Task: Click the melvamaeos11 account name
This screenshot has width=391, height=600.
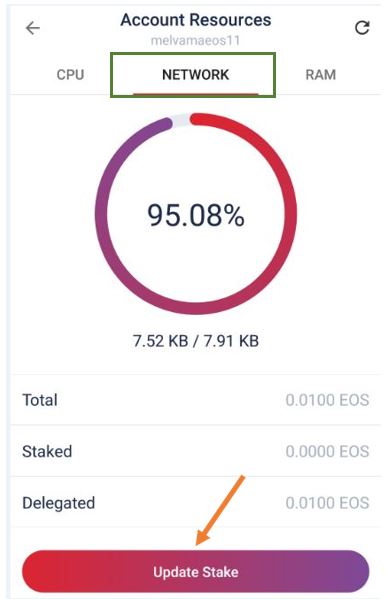Action: [196, 40]
